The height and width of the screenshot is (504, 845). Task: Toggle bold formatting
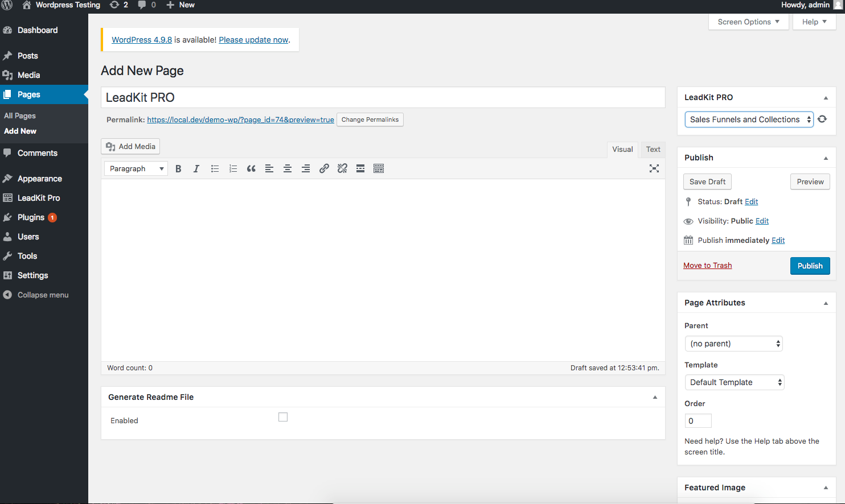(178, 168)
